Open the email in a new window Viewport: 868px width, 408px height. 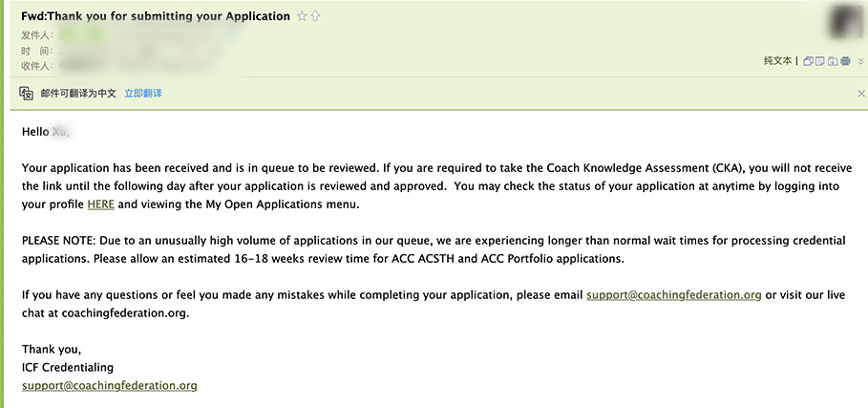click(x=809, y=61)
